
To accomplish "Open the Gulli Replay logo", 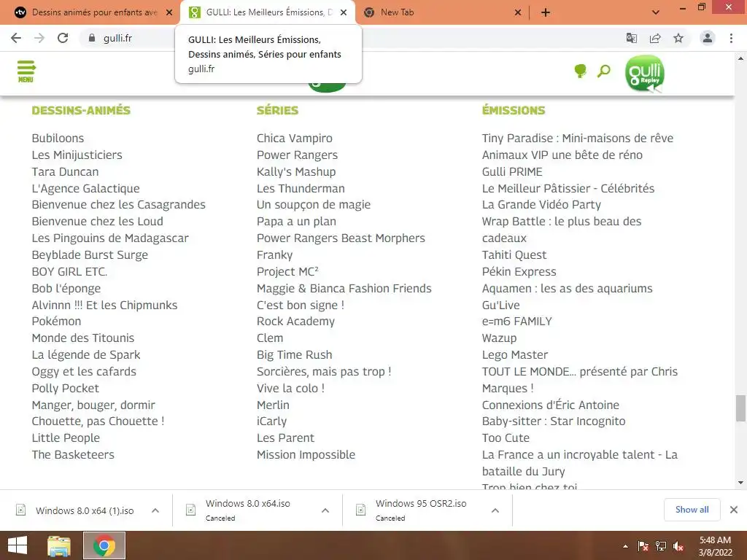I will click(x=645, y=74).
